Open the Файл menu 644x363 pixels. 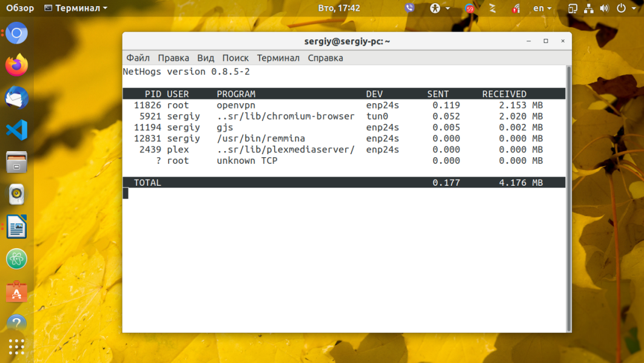138,58
